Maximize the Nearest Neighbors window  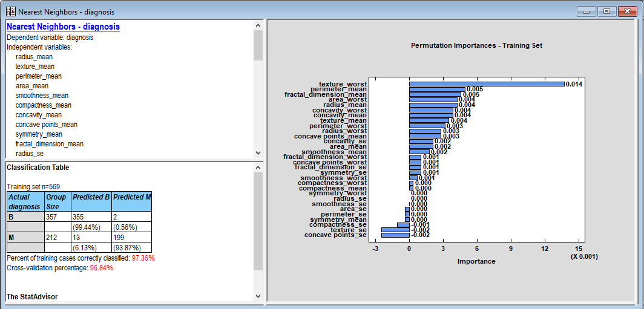tap(606, 11)
